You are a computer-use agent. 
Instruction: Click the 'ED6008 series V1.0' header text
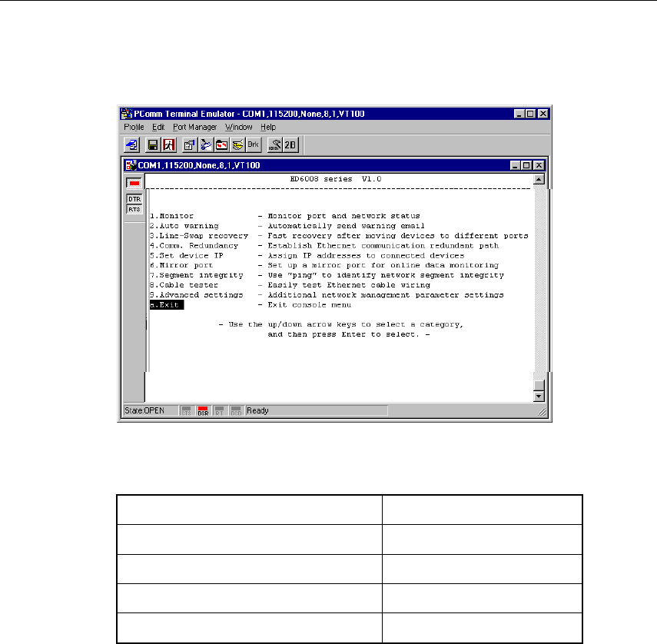pyautogui.click(x=336, y=179)
